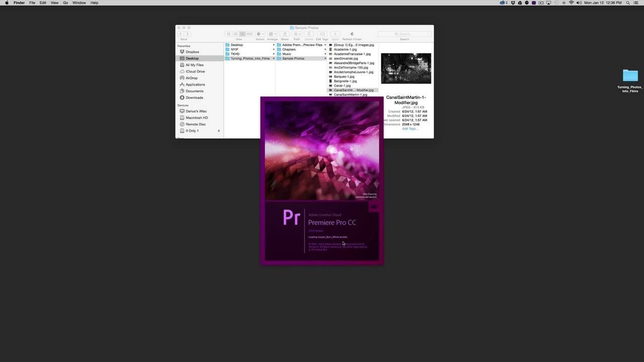This screenshot has width=644, height=362.
Task: Select Macintosh HD under Devices
Action: coord(199,118)
